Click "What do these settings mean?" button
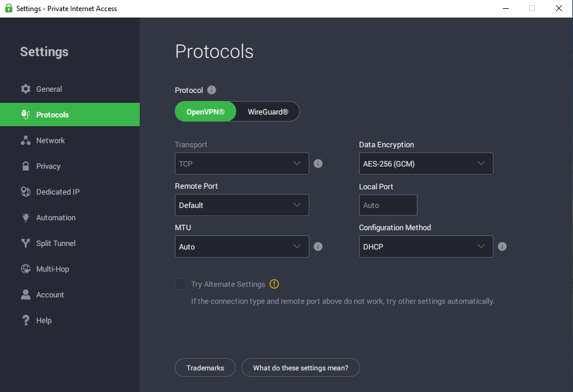Viewport: 573px width, 392px height. click(301, 367)
